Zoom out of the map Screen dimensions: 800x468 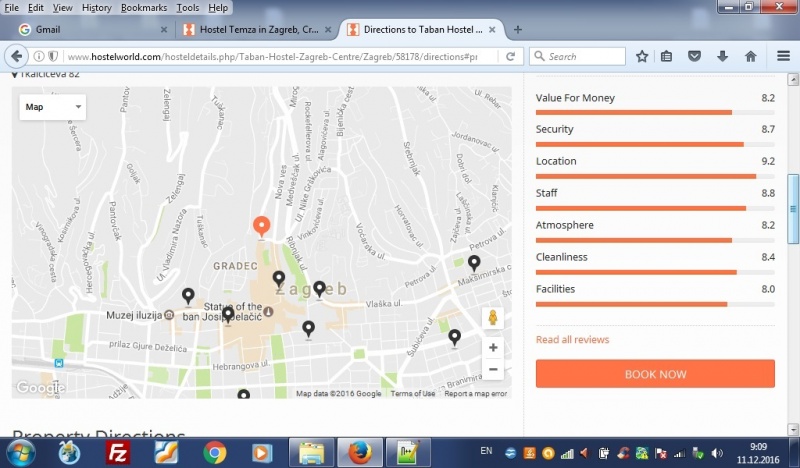[492, 370]
